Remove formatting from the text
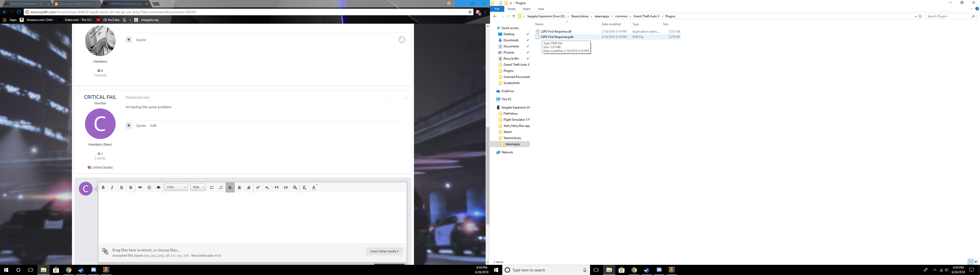The height and width of the screenshot is (275, 980). (304, 187)
